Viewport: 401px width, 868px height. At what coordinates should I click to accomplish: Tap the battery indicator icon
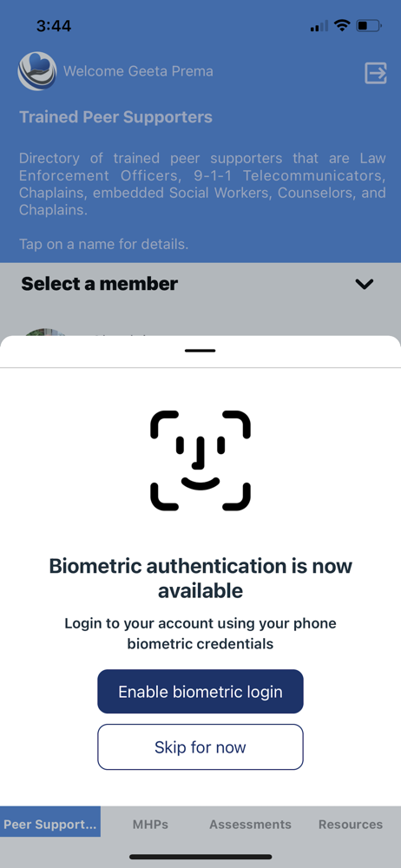(x=369, y=25)
